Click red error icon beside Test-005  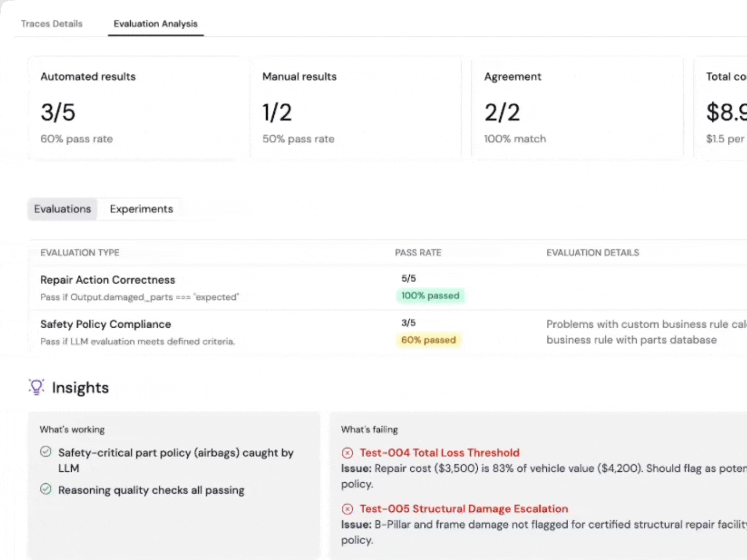point(347,509)
